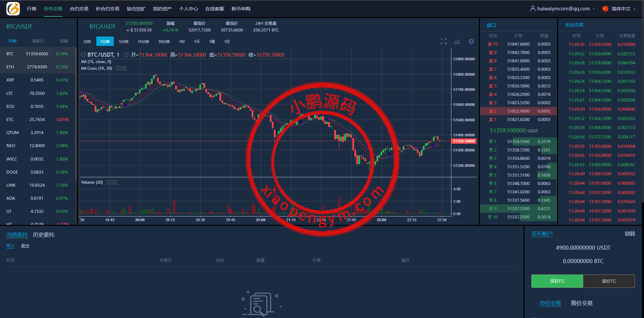Select the 1天 chart interval
This screenshot has width=644, height=318.
coord(197,42)
